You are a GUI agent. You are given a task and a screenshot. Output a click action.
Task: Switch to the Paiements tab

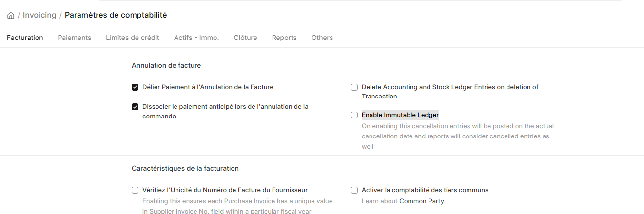(x=75, y=38)
